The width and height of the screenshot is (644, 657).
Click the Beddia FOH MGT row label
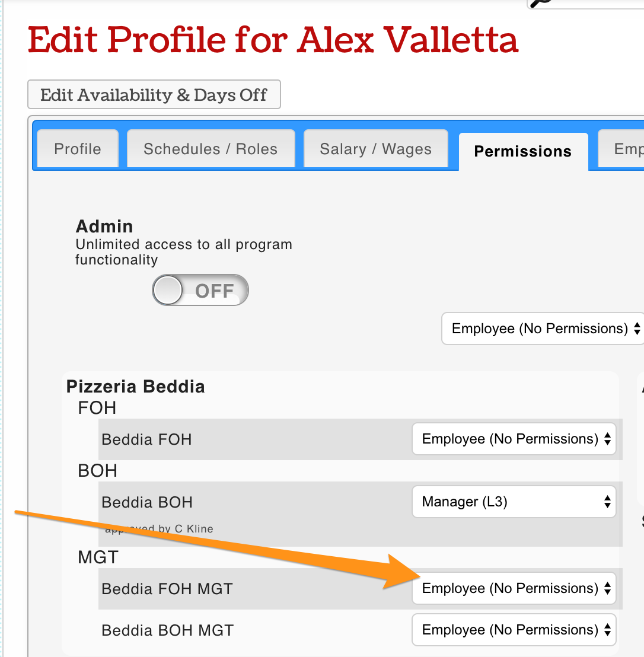(167, 589)
